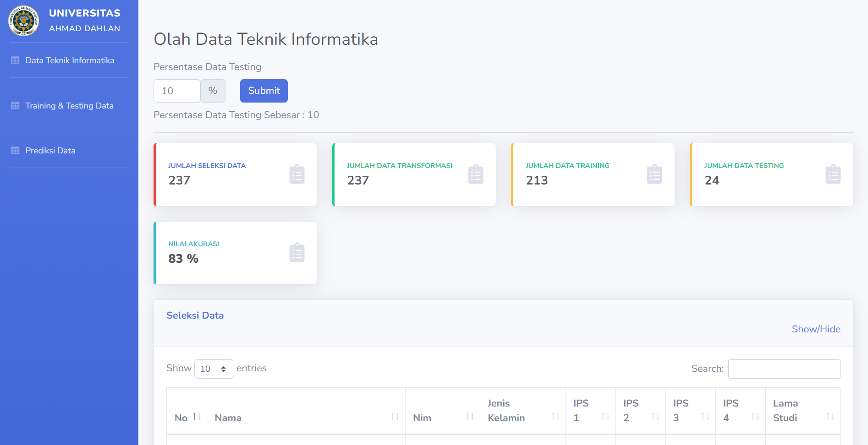Screen dimensions: 868x445
Task: Click the clipboard icon on Jumlah Seleksi Data card
Action: click(297, 174)
